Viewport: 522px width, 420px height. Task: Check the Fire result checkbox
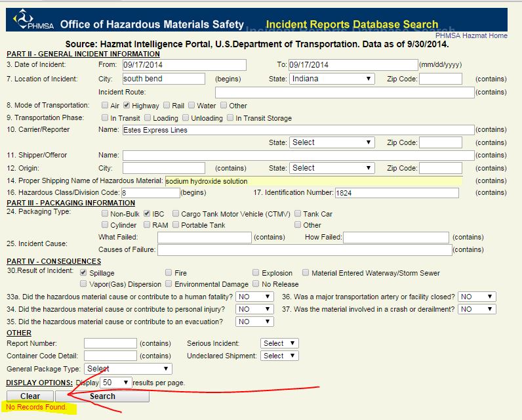[169, 272]
